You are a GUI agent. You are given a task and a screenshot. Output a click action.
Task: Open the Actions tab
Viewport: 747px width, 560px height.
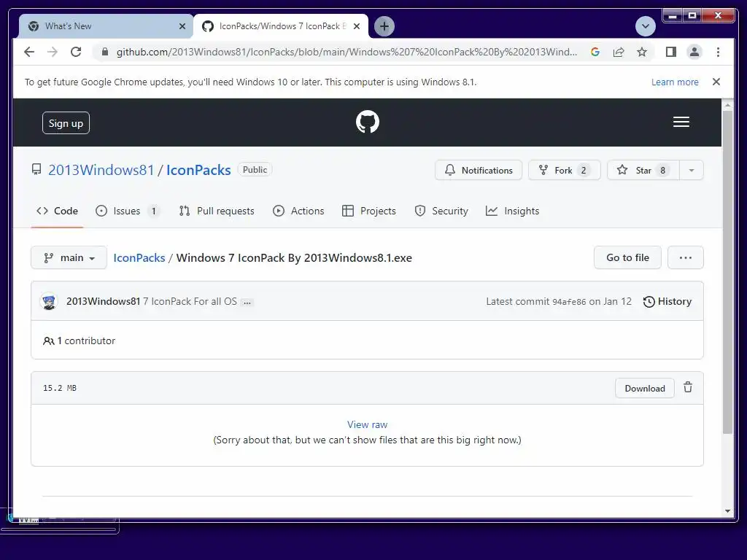click(298, 211)
